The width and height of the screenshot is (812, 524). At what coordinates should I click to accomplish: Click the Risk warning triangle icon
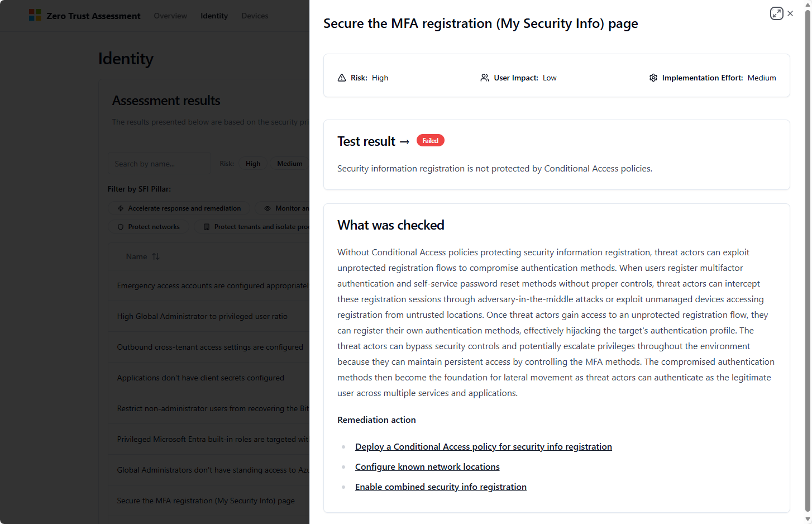tap(342, 78)
